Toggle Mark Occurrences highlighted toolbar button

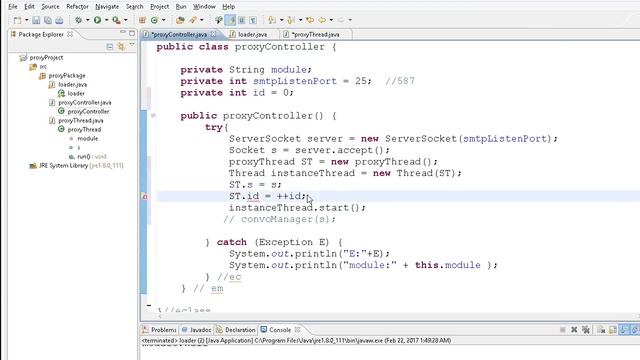pyautogui.click(x=230, y=20)
